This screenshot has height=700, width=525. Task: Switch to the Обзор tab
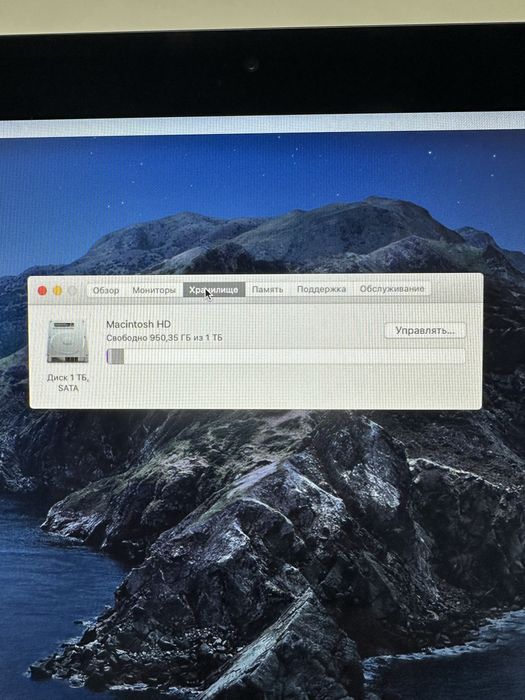(x=106, y=290)
